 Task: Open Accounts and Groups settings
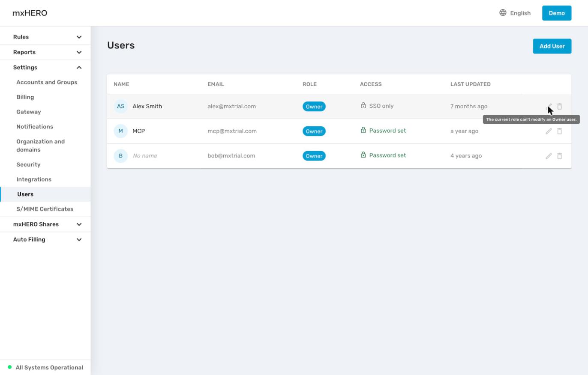click(47, 82)
